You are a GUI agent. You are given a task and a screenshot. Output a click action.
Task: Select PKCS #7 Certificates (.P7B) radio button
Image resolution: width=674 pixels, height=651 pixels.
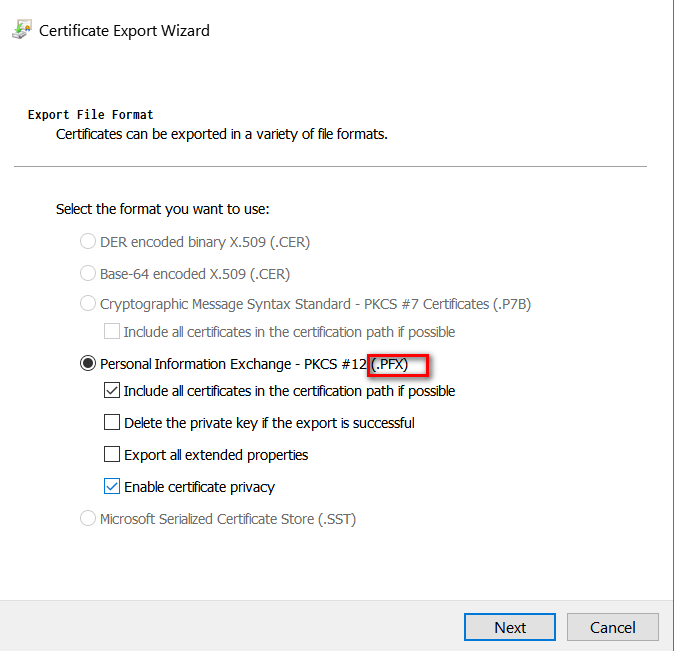pos(88,304)
